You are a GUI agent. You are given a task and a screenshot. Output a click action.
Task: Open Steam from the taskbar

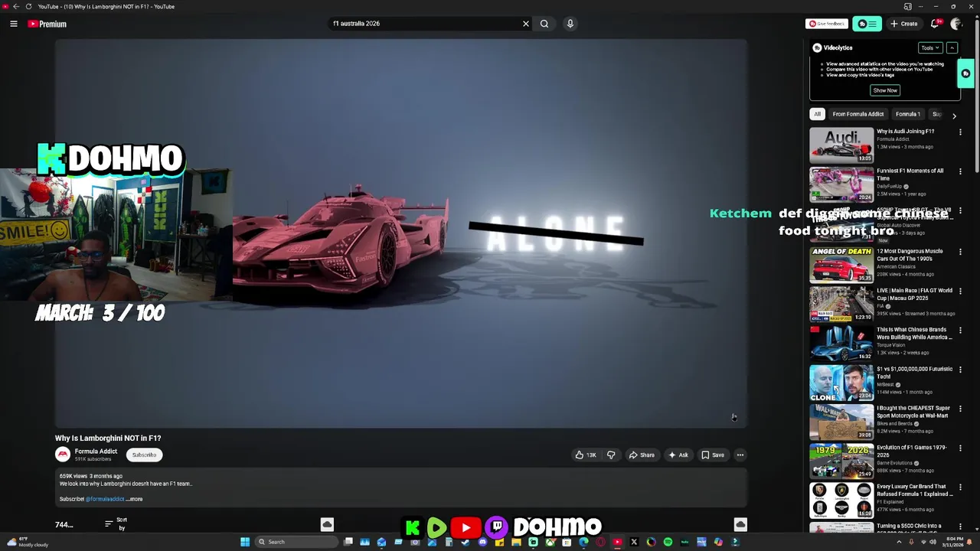click(x=465, y=542)
